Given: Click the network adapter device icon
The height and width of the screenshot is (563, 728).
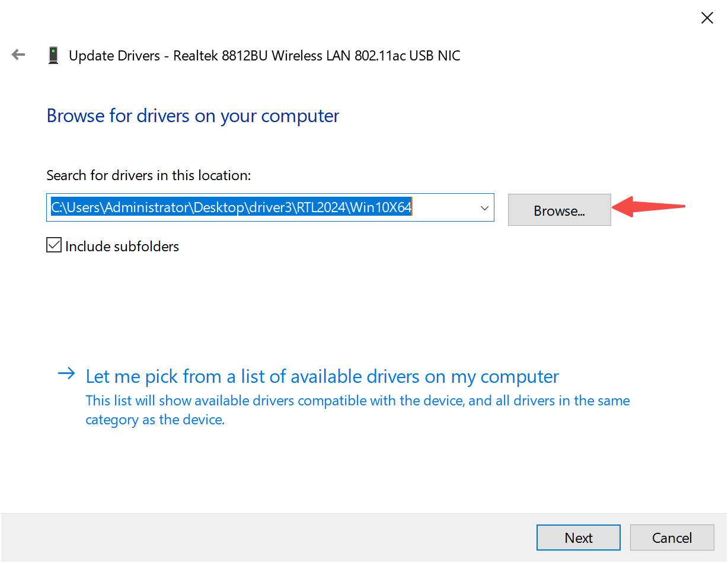Looking at the screenshot, I should tap(53, 56).
